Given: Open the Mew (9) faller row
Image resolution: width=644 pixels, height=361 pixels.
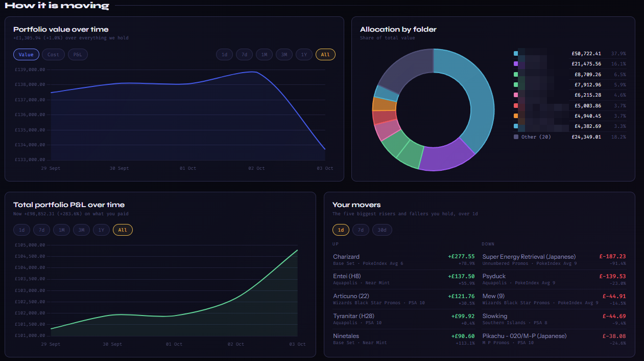Looking at the screenshot, I should pyautogui.click(x=554, y=299).
